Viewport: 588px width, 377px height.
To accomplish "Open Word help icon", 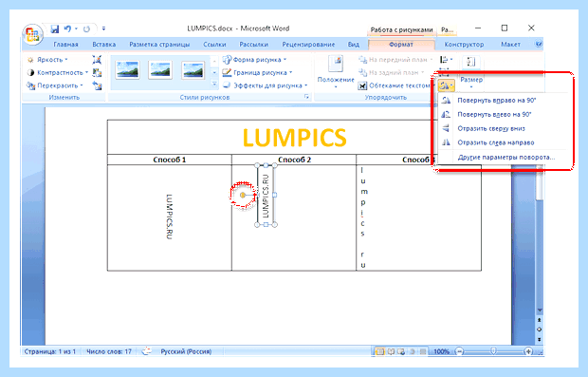I will pyautogui.click(x=538, y=45).
